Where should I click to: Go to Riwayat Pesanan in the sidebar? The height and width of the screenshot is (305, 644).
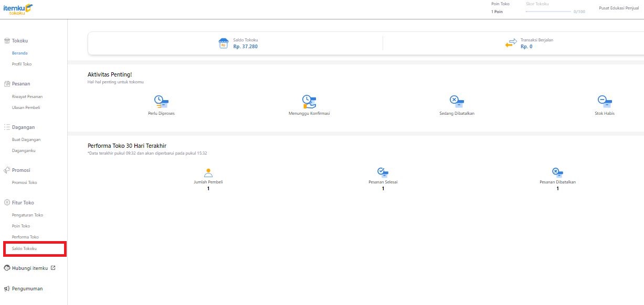27,96
